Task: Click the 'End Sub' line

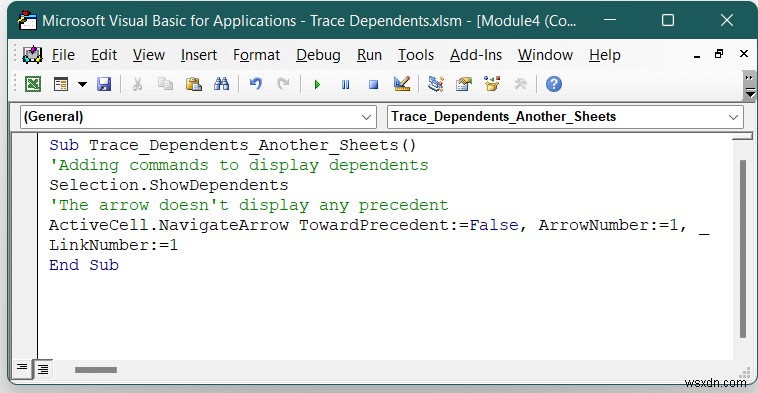Action: pos(84,265)
